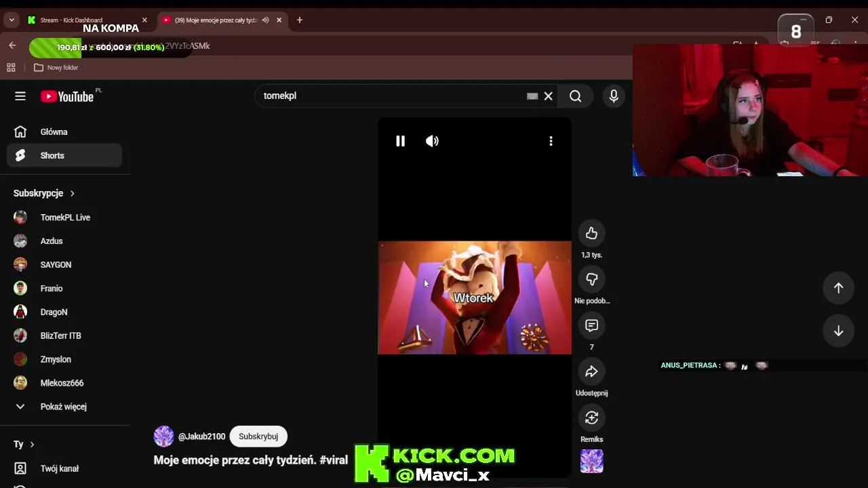Select Główna in the sidebar

(x=64, y=132)
